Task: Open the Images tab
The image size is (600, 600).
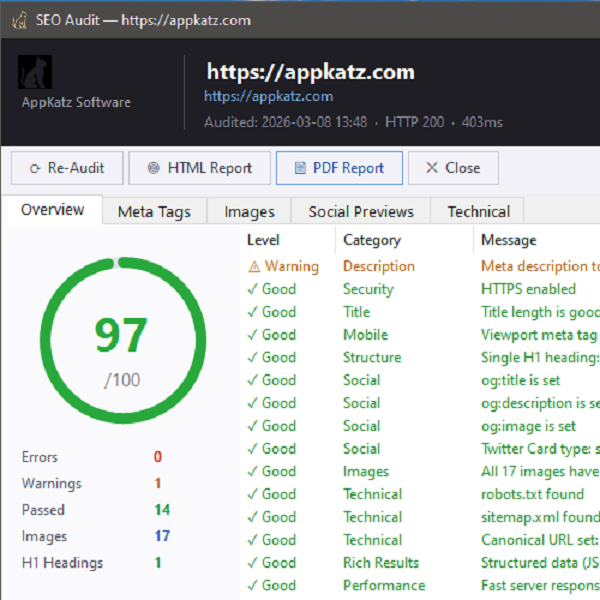Action: [x=249, y=211]
